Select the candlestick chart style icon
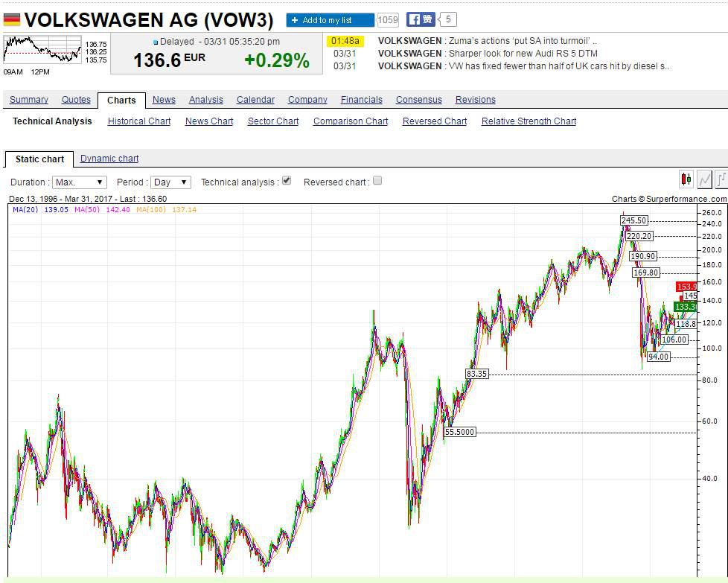This screenshot has width=728, height=583. click(686, 179)
